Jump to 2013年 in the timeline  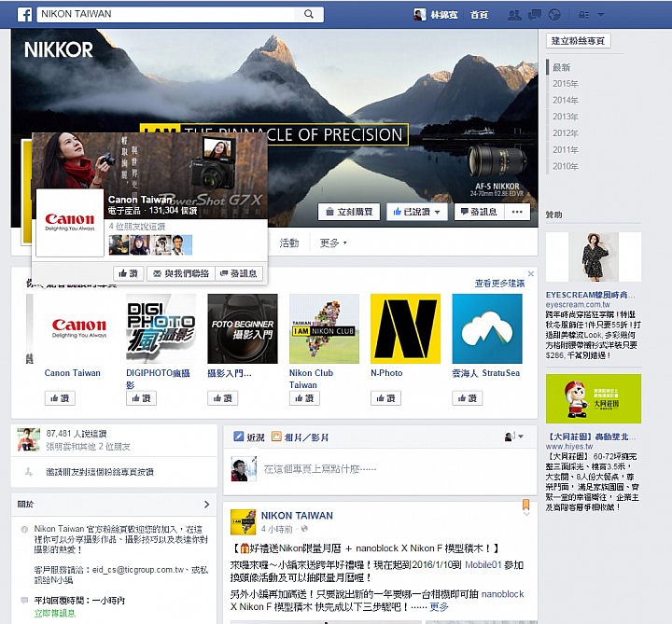(x=566, y=117)
